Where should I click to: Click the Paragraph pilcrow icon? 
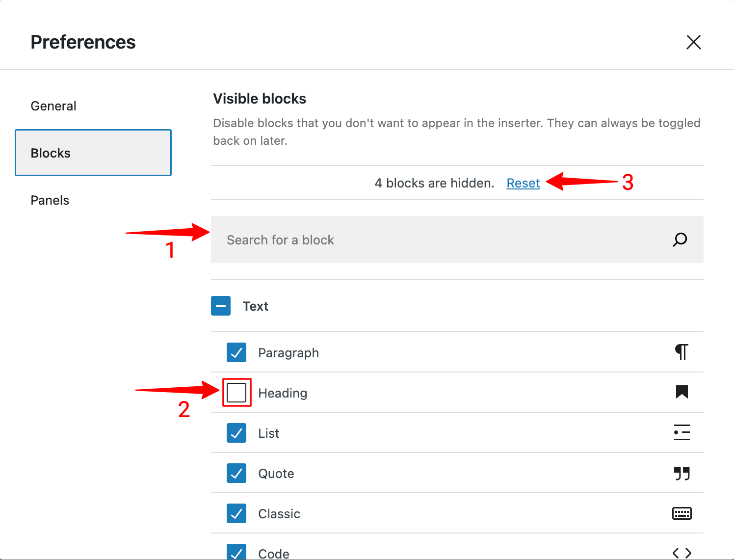(x=682, y=352)
